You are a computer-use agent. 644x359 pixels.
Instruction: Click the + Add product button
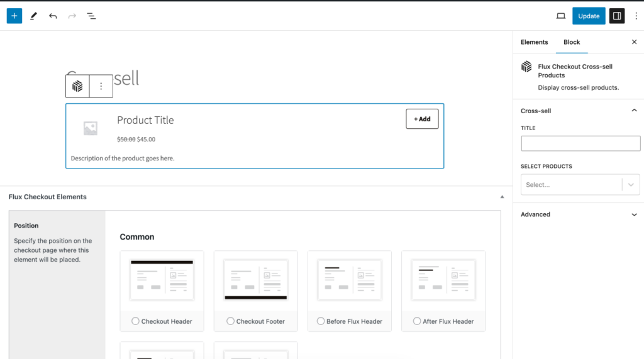click(422, 119)
